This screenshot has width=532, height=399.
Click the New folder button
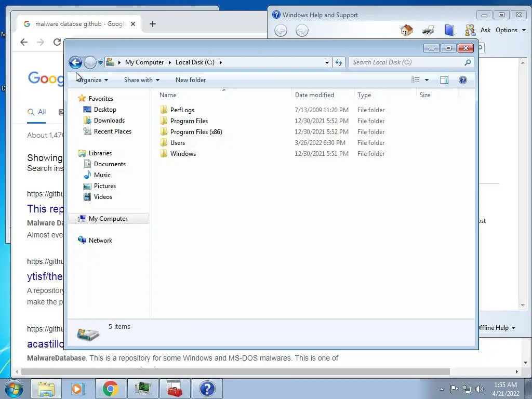click(191, 80)
